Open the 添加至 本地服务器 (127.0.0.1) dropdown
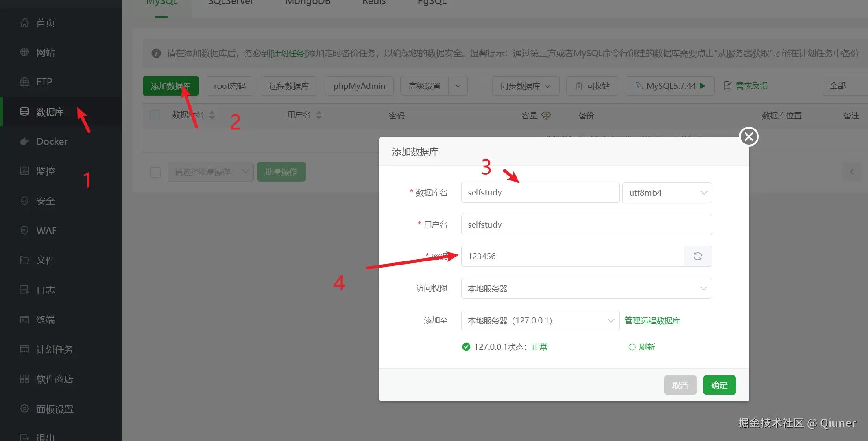Screen dimensions: 868x441 [540, 320]
